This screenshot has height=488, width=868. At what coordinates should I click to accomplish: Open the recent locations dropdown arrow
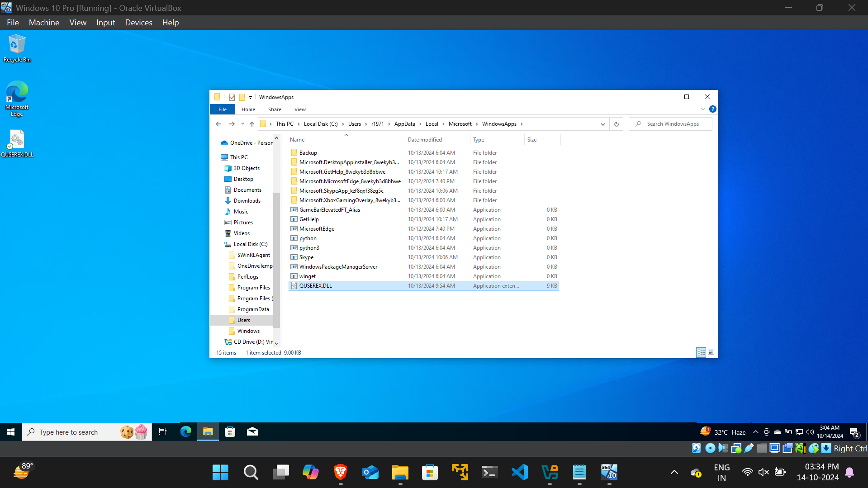click(242, 124)
